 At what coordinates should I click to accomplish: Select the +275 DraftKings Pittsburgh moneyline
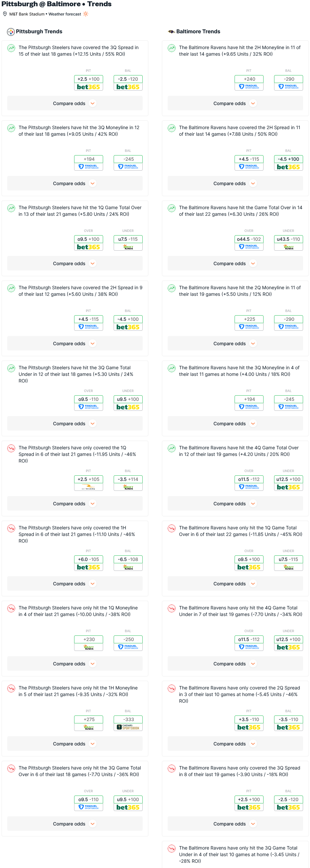[88, 723]
